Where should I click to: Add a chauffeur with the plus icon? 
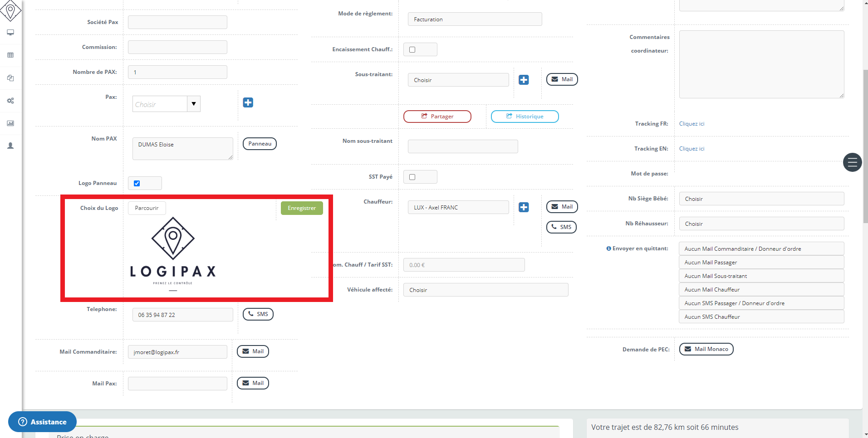pyautogui.click(x=524, y=207)
